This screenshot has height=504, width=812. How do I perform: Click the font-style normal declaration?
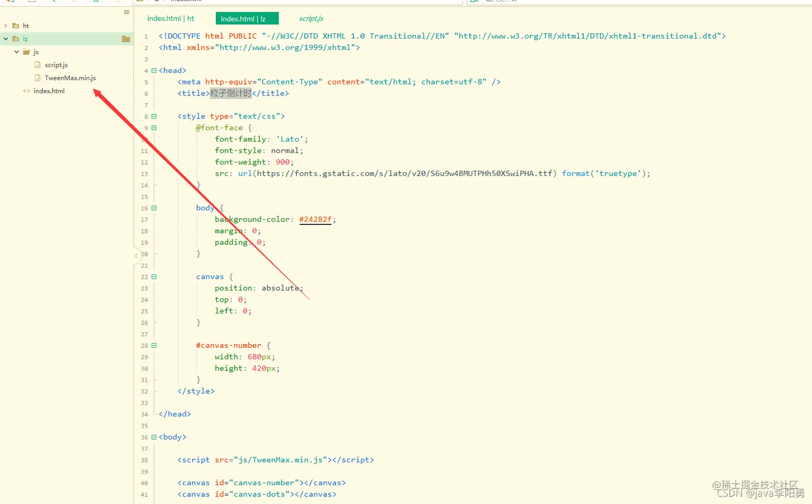point(259,151)
